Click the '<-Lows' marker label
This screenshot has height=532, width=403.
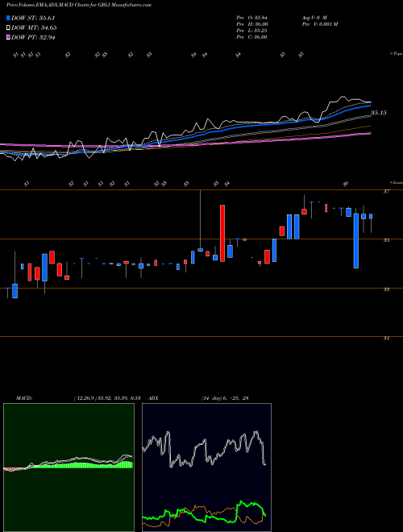pyautogui.click(x=396, y=182)
